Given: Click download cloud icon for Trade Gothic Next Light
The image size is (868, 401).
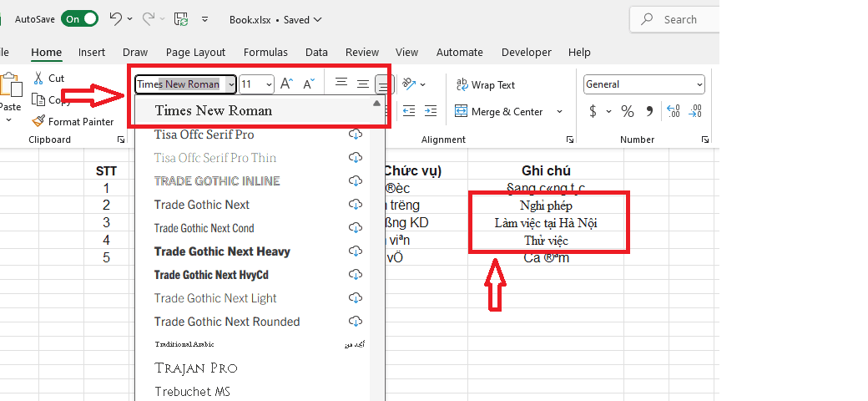Looking at the screenshot, I should click(356, 298).
